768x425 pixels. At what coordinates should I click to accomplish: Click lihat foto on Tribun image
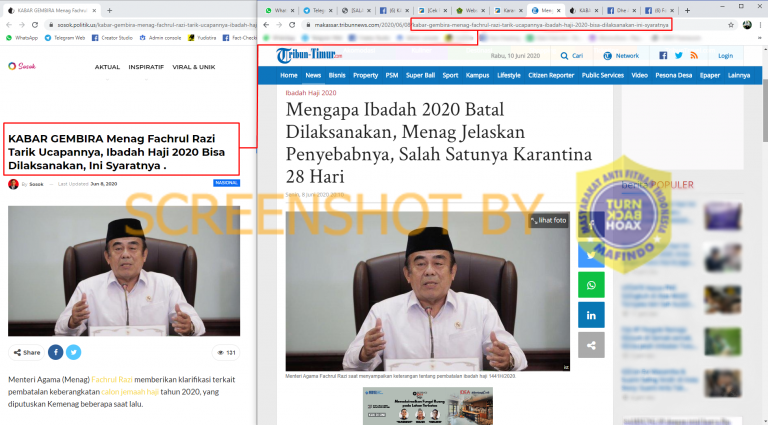(x=549, y=220)
